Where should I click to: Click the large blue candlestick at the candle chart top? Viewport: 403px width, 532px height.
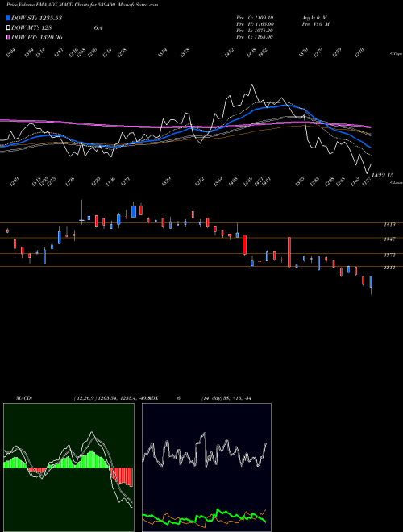134,211
